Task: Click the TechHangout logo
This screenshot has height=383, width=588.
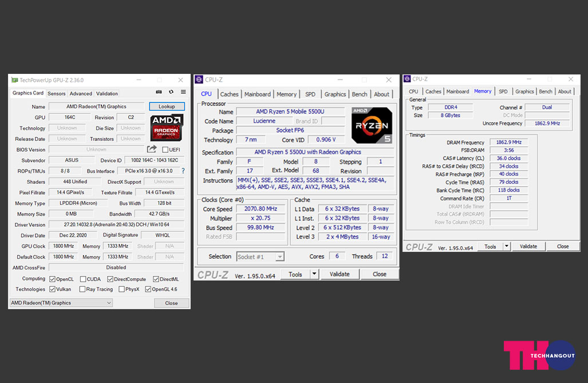Action: pos(540,356)
